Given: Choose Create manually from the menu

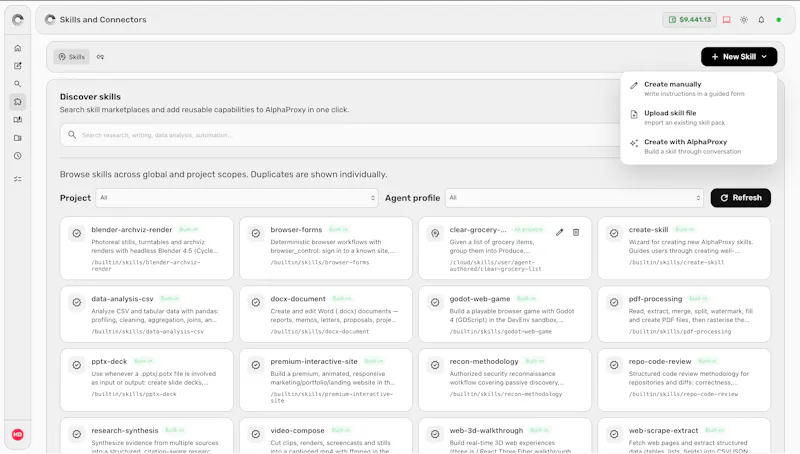Looking at the screenshot, I should click(698, 88).
